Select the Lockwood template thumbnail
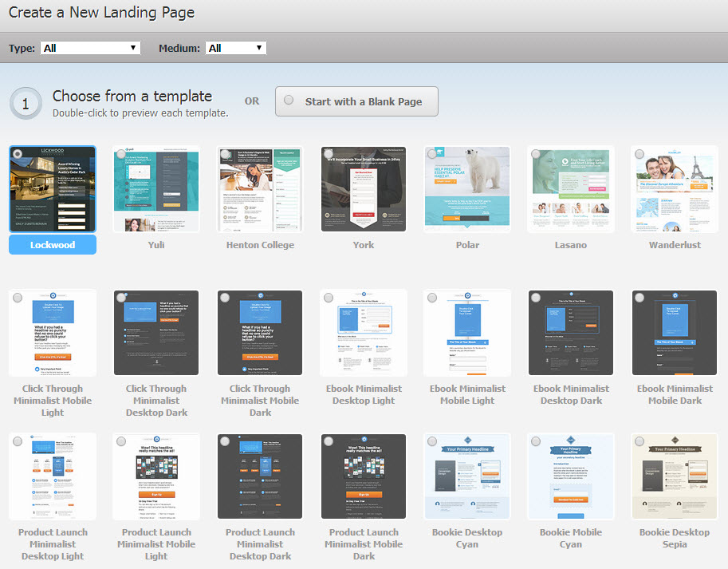This screenshot has width=728, height=569. point(53,189)
